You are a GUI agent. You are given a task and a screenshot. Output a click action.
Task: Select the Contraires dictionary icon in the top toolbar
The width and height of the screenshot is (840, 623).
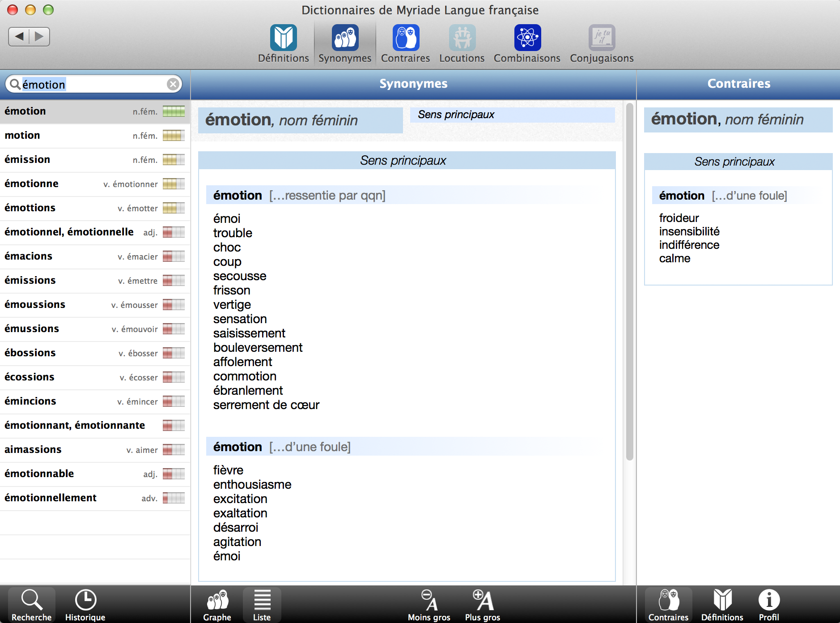point(405,44)
